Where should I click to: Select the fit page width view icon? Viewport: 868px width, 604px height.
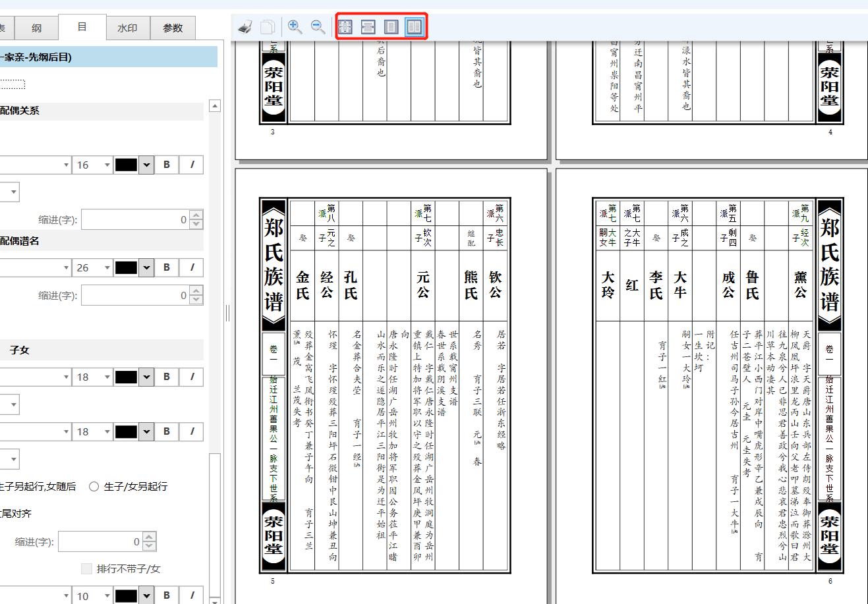coord(368,27)
